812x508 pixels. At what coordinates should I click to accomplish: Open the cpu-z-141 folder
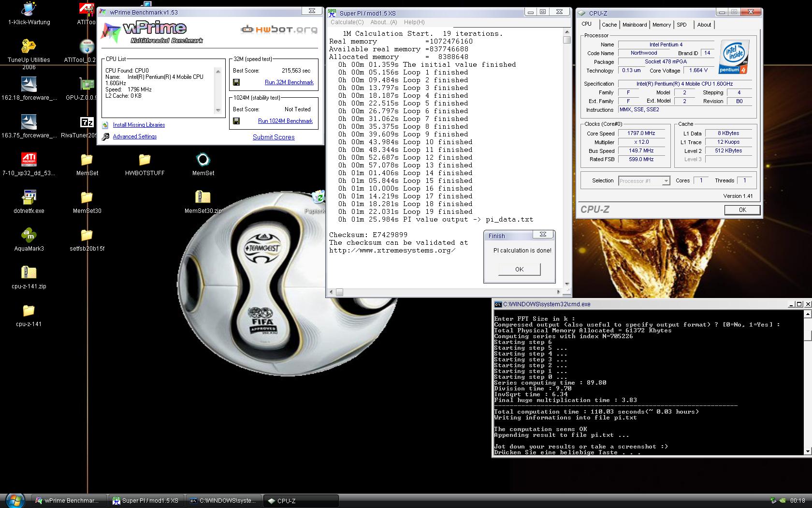[x=29, y=315]
